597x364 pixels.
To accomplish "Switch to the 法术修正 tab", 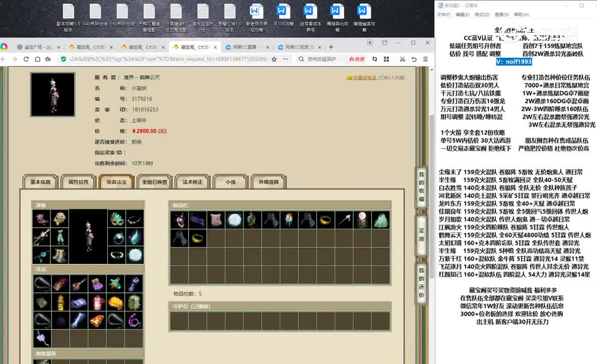I will [193, 182].
